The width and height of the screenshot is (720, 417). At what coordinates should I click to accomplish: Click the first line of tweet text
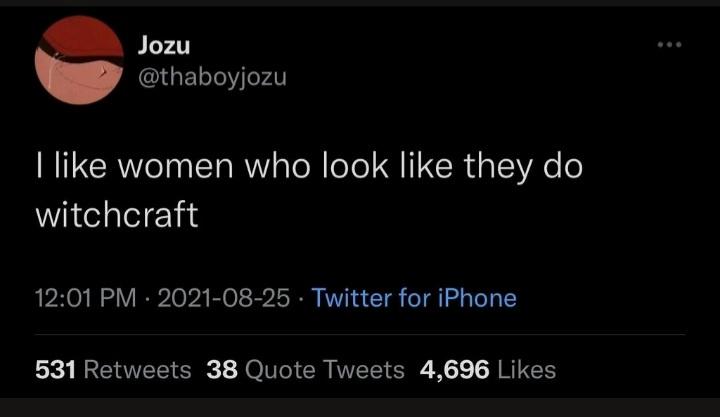tap(309, 166)
